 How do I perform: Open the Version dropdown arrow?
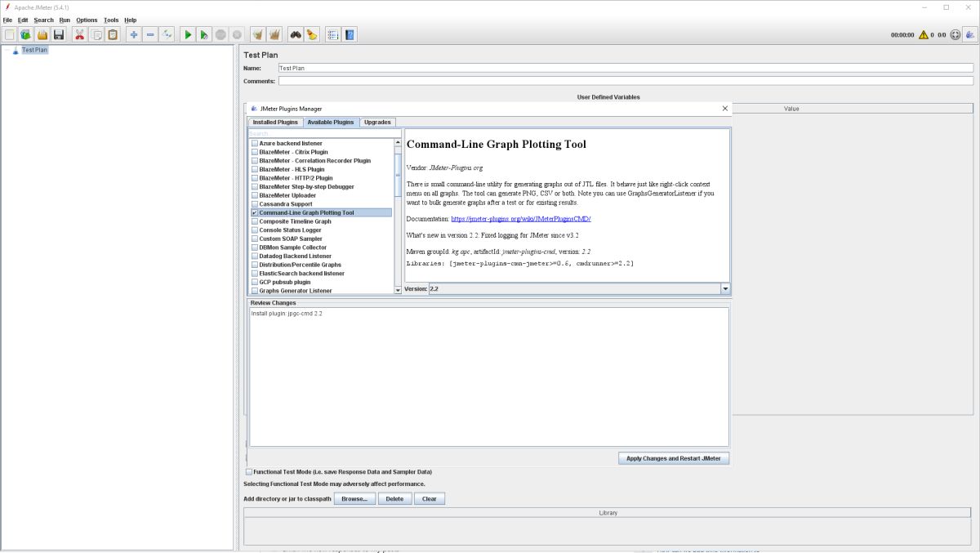click(x=725, y=288)
